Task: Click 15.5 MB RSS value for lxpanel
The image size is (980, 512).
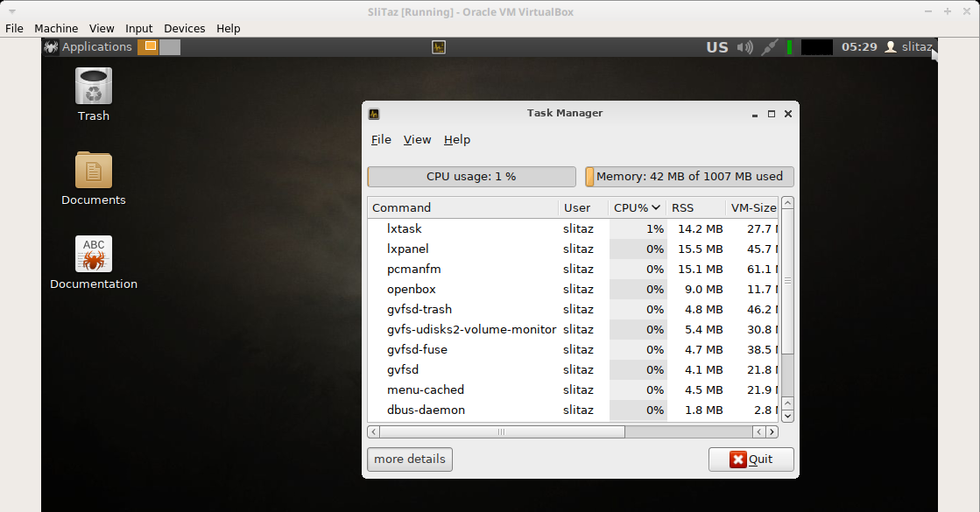Action: point(700,249)
